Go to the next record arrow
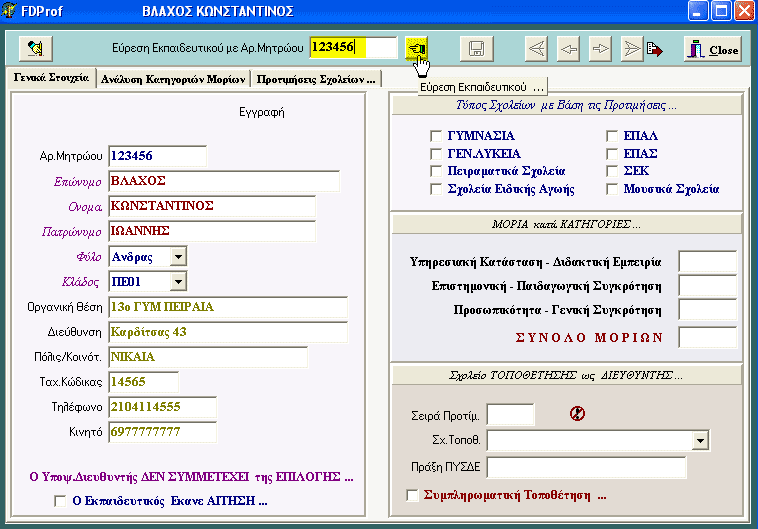The image size is (758, 529). [600, 48]
